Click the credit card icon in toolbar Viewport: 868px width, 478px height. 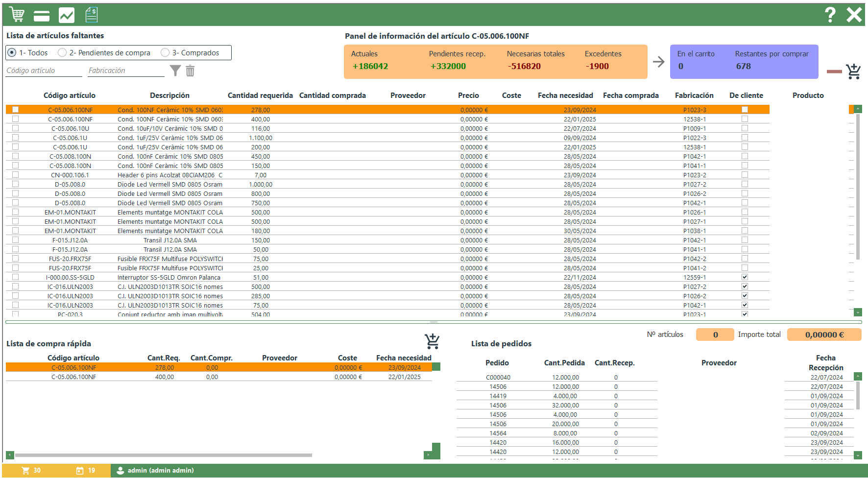(x=42, y=16)
